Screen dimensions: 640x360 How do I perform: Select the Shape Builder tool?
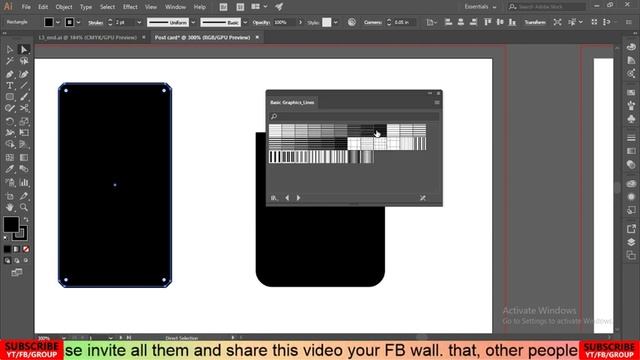pyautogui.click(x=10, y=144)
